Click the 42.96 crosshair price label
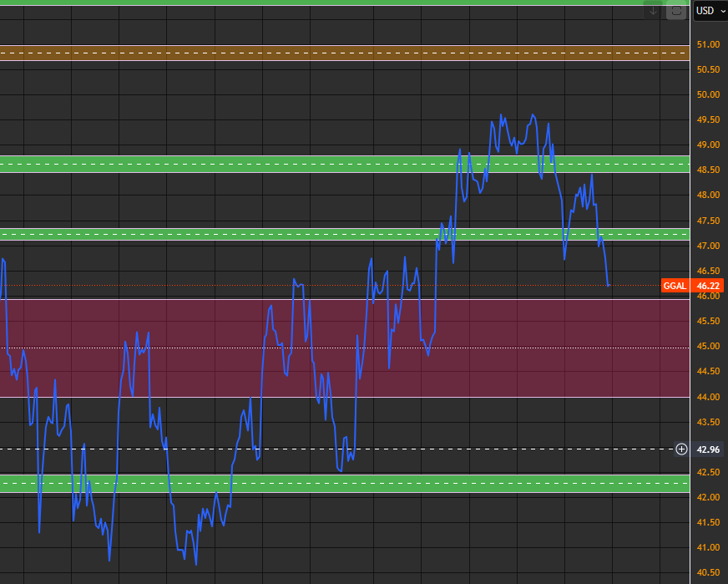 (708, 449)
